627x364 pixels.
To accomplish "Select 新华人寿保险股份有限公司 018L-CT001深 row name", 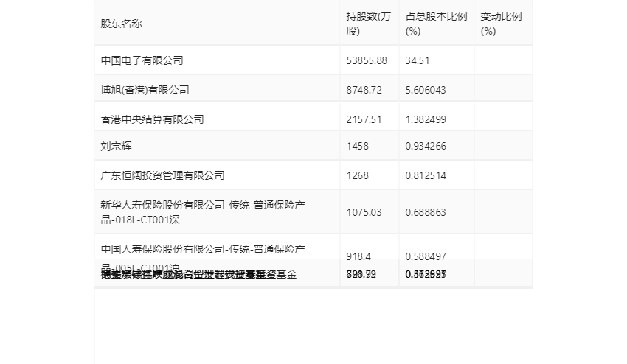I will pos(203,212).
